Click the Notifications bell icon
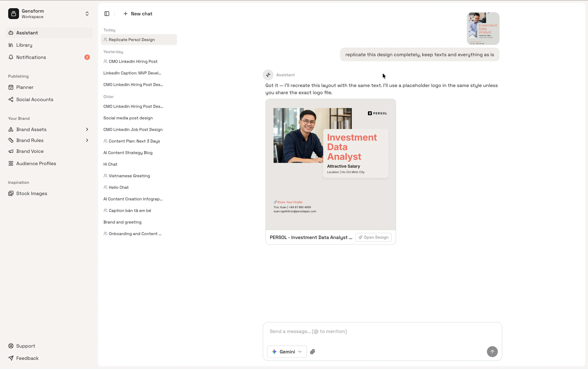This screenshot has width=588, height=369. (x=11, y=57)
